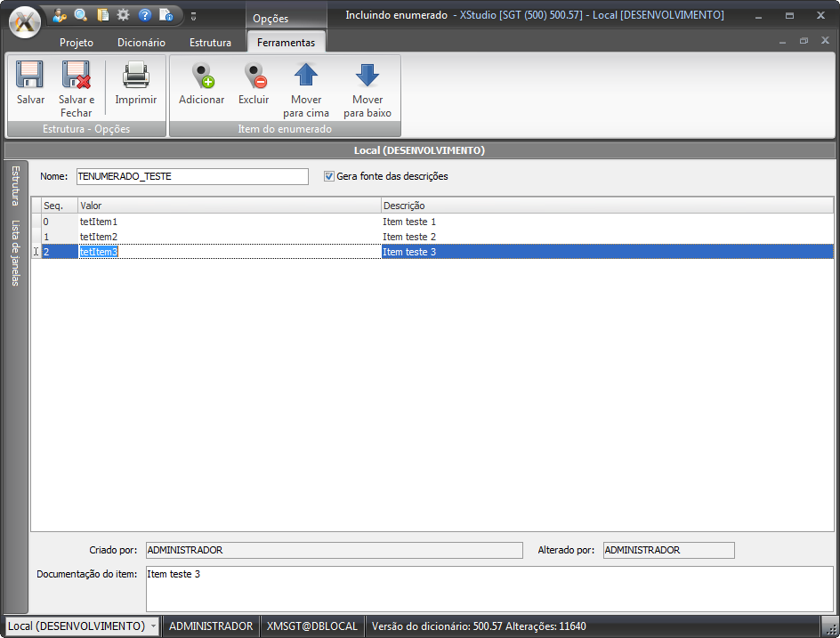Expand the quick access toolbar customize arrow
This screenshot has width=840, height=638.
click(193, 17)
